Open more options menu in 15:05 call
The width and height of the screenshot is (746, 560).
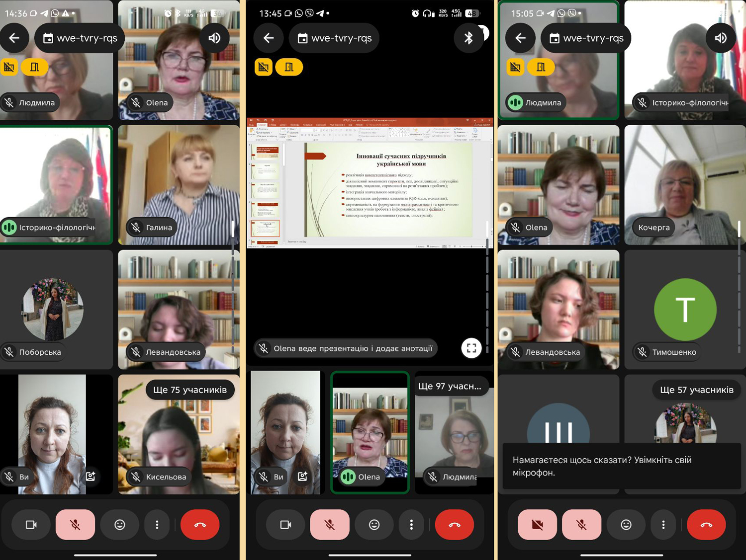(x=663, y=525)
